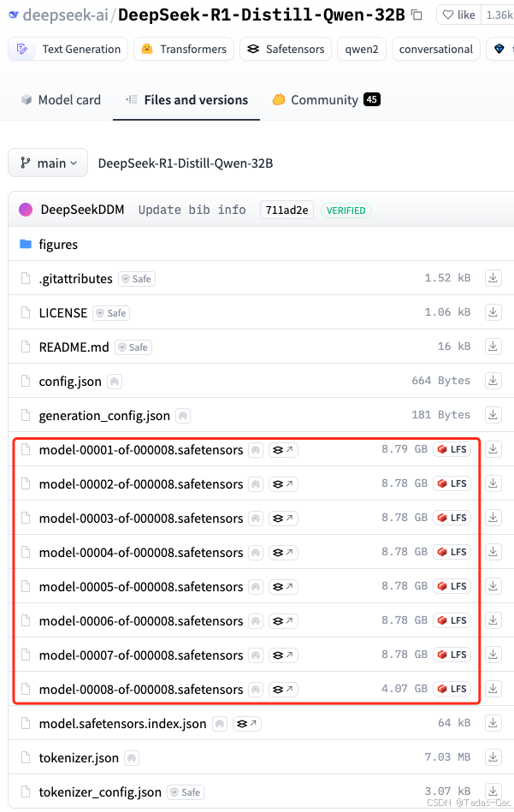Download the LICENSE file
514x812 pixels.
point(493,312)
